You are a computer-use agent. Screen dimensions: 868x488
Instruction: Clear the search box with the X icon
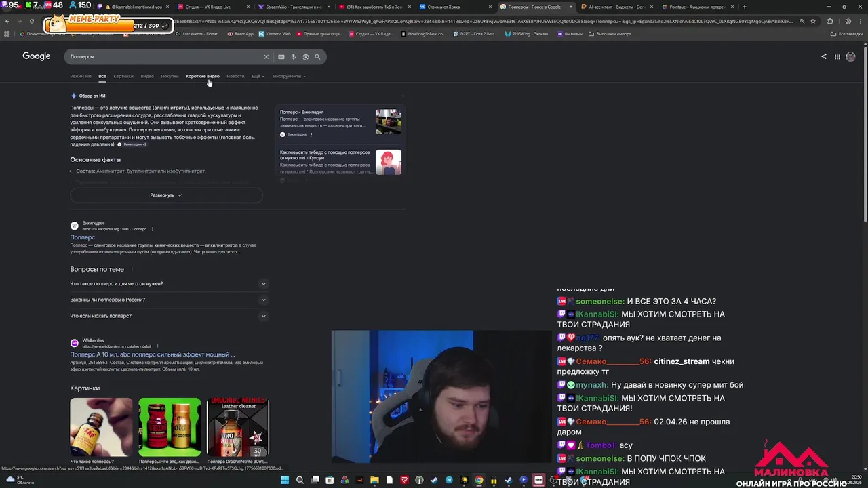pyautogui.click(x=266, y=57)
